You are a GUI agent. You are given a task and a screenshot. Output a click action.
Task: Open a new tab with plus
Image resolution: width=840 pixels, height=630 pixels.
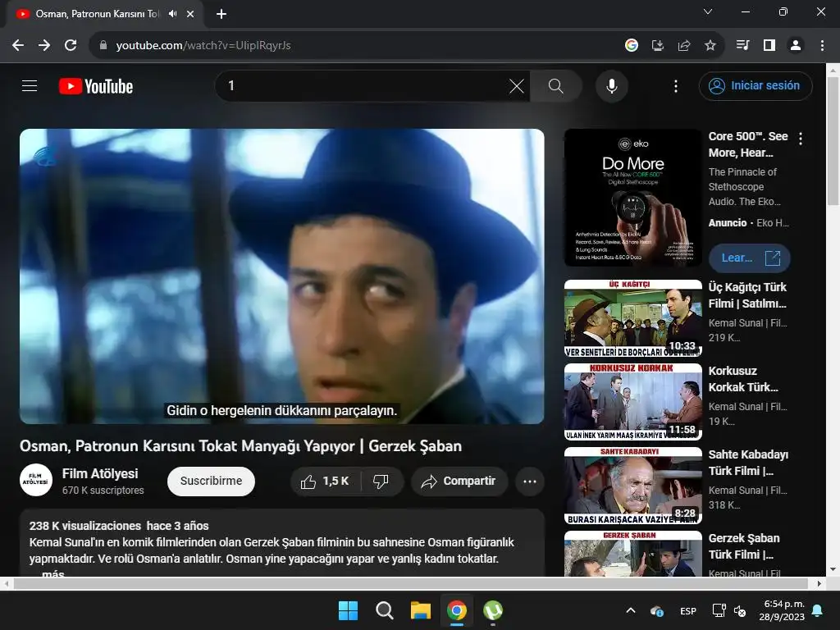coord(221,14)
